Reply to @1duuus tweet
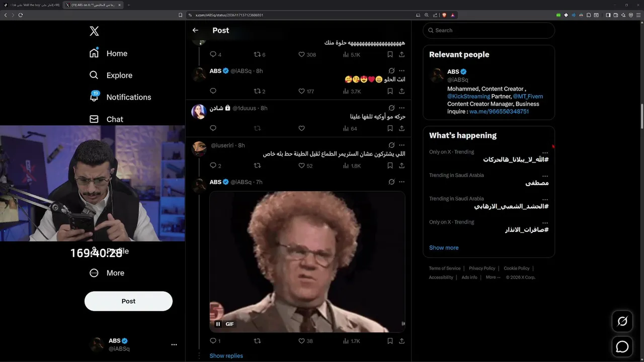Image resolution: width=644 pixels, height=362 pixels. point(213,128)
